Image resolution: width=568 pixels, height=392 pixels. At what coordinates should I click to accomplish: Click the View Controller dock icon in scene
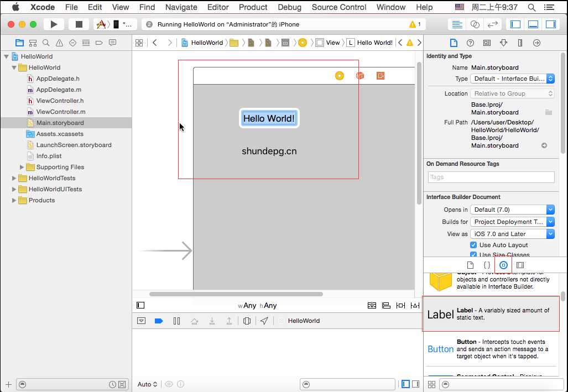point(340,75)
